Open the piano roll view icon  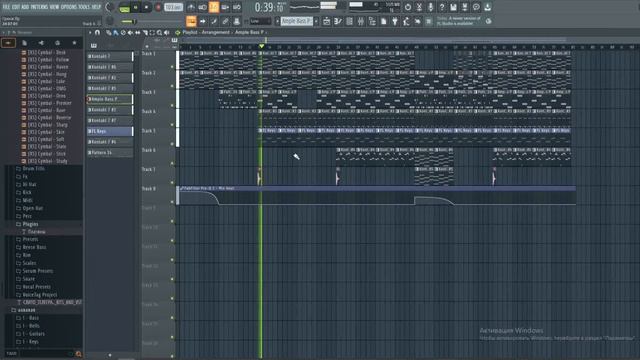coord(338,21)
